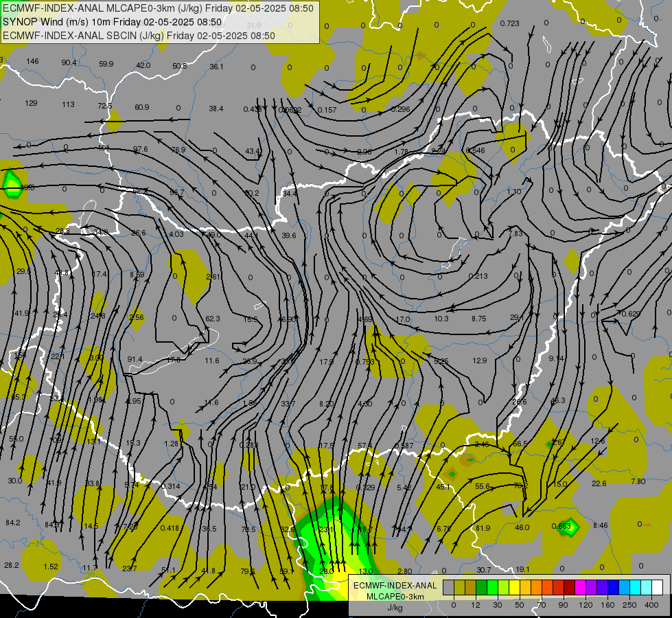Select the gray swatch in the legend
This screenshot has width=672, height=618.
(448, 587)
